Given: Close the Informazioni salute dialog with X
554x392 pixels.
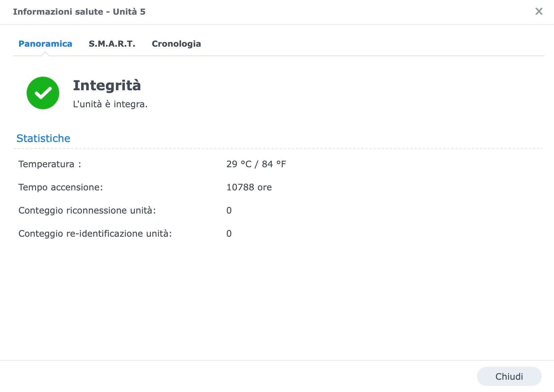Looking at the screenshot, I should pyautogui.click(x=539, y=12).
